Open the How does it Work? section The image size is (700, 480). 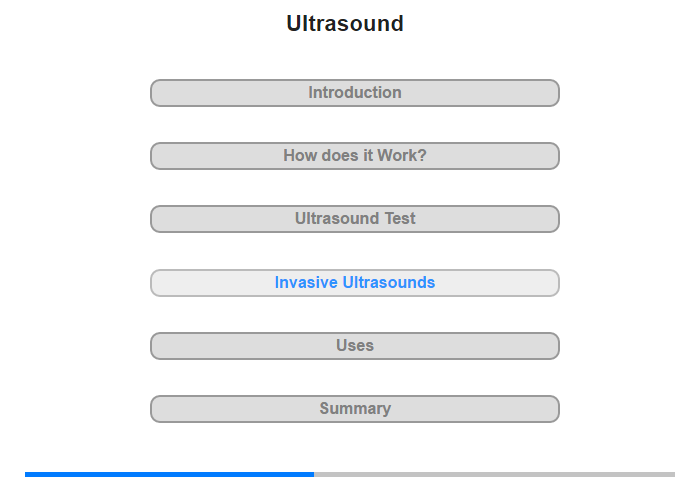click(x=354, y=156)
